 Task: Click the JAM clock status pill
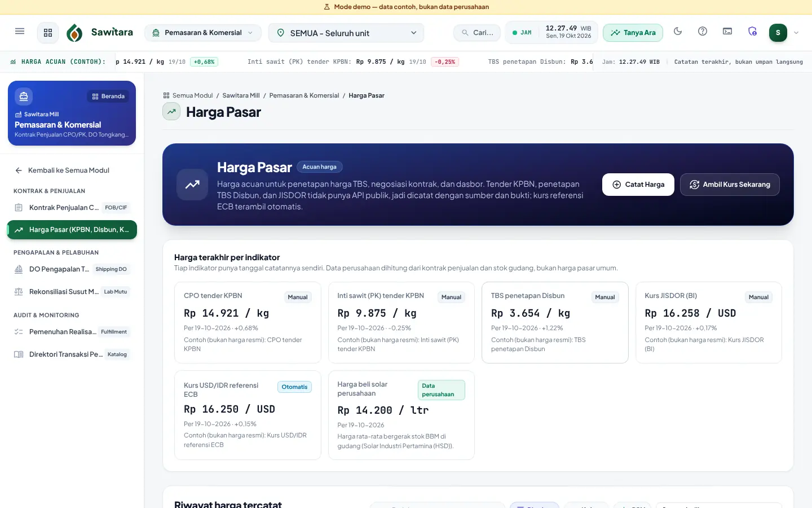click(522, 33)
